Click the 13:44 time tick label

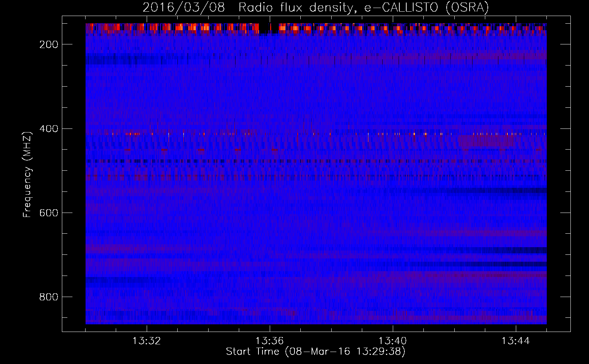pyautogui.click(x=516, y=341)
